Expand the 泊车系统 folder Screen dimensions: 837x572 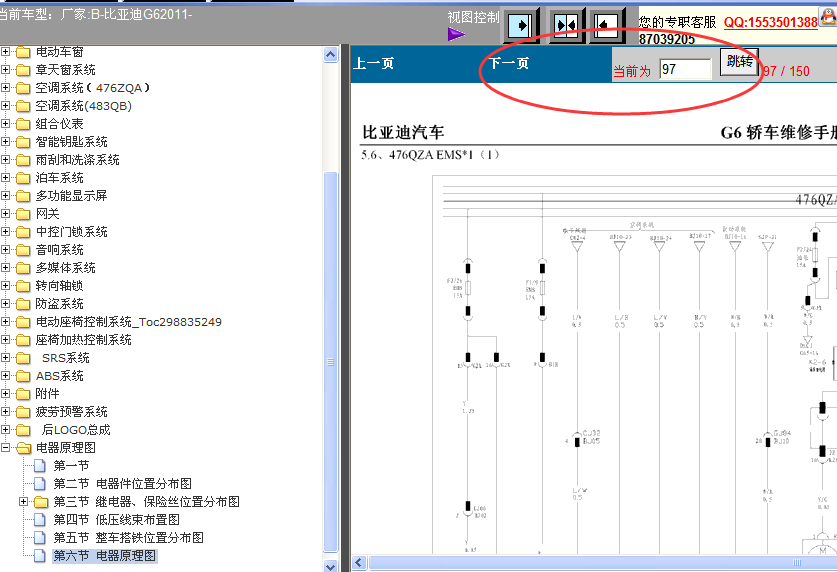point(5,177)
